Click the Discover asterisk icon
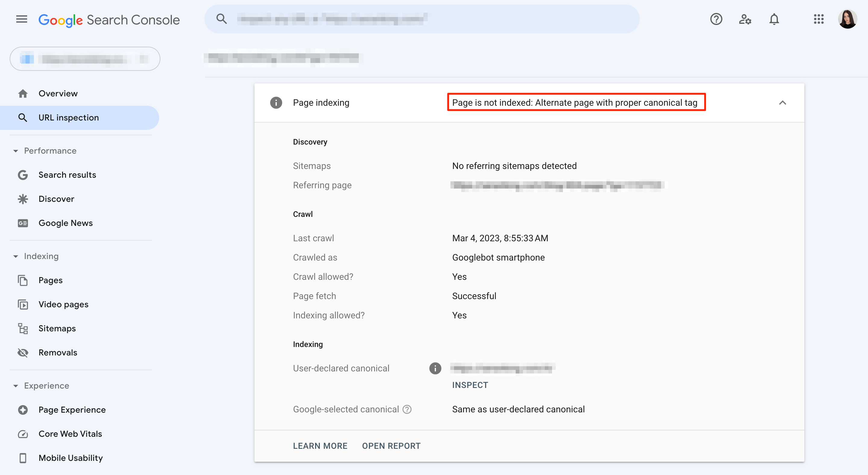The height and width of the screenshot is (475, 868). coord(23,199)
